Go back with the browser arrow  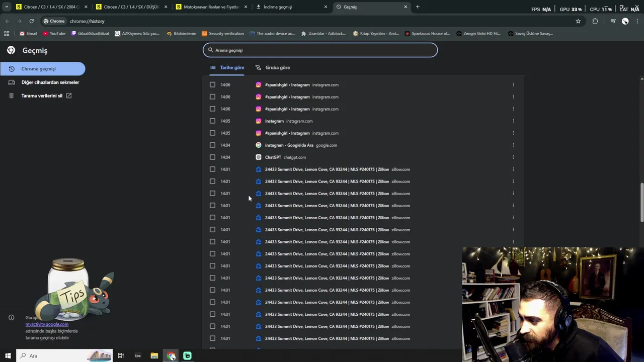(7, 21)
